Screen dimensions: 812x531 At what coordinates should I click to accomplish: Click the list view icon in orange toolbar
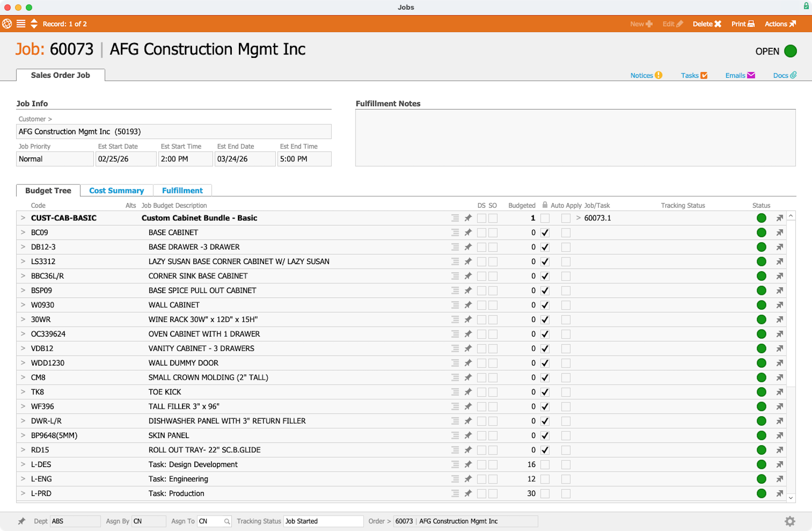pos(21,24)
